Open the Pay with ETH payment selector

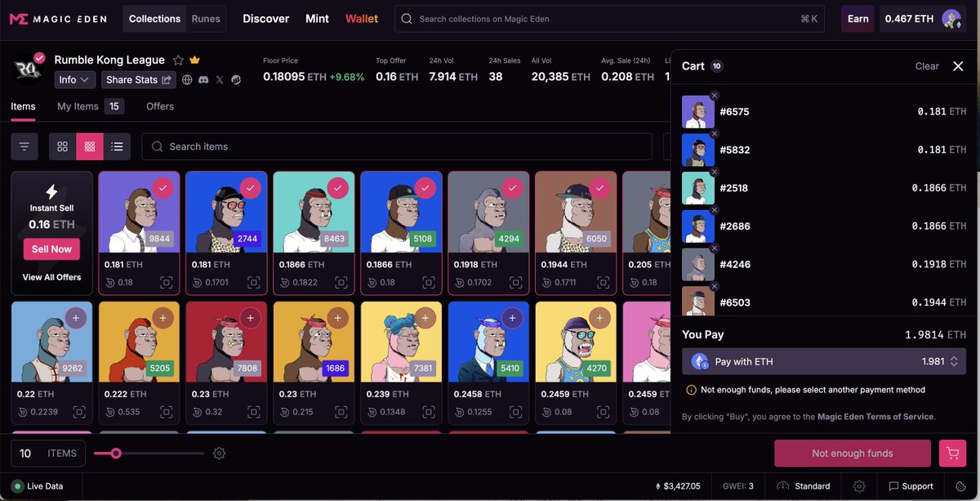(824, 361)
